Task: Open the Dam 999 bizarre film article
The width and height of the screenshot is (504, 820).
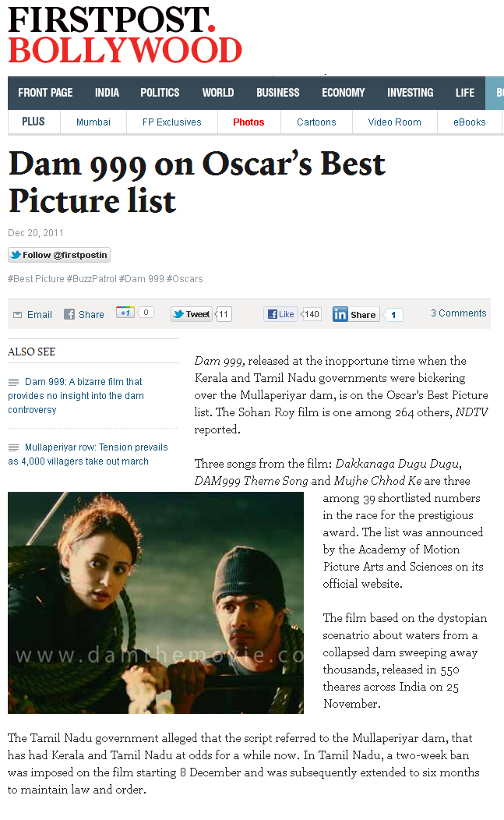Action: coord(76,396)
